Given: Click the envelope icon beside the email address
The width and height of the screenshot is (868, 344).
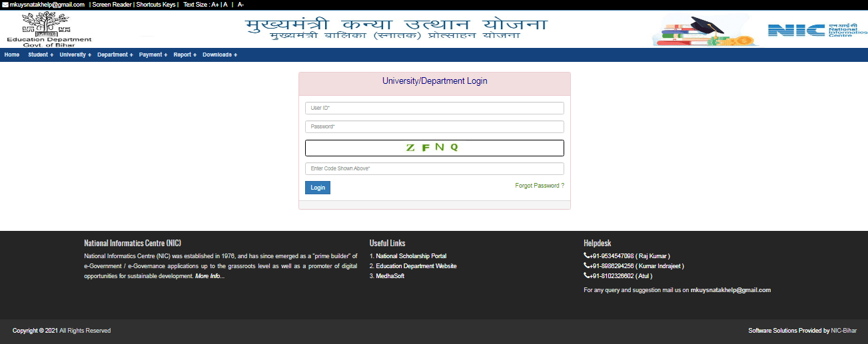Looking at the screenshot, I should 5,5.
